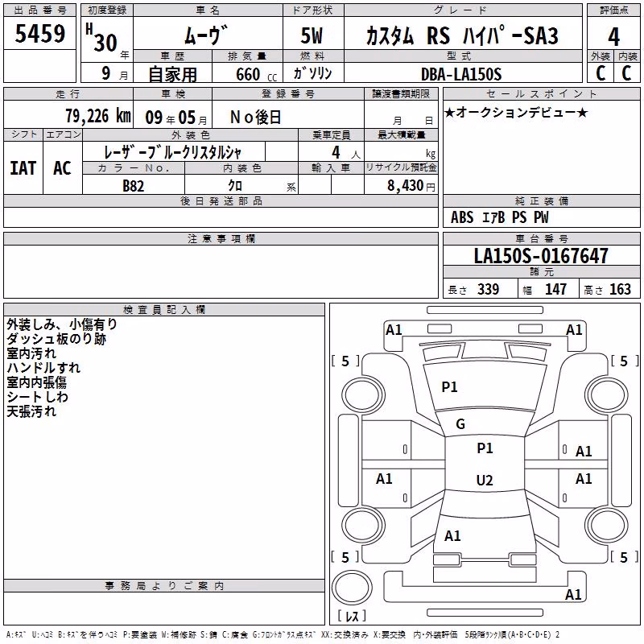Select the vehicle history value 自家用
Screen dimensions: 644x644
coord(172,74)
